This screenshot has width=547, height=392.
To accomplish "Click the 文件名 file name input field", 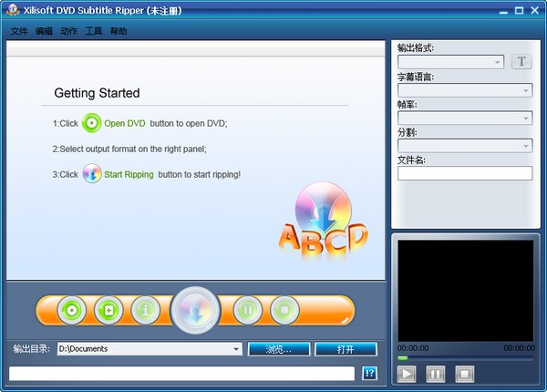I will pos(465,173).
